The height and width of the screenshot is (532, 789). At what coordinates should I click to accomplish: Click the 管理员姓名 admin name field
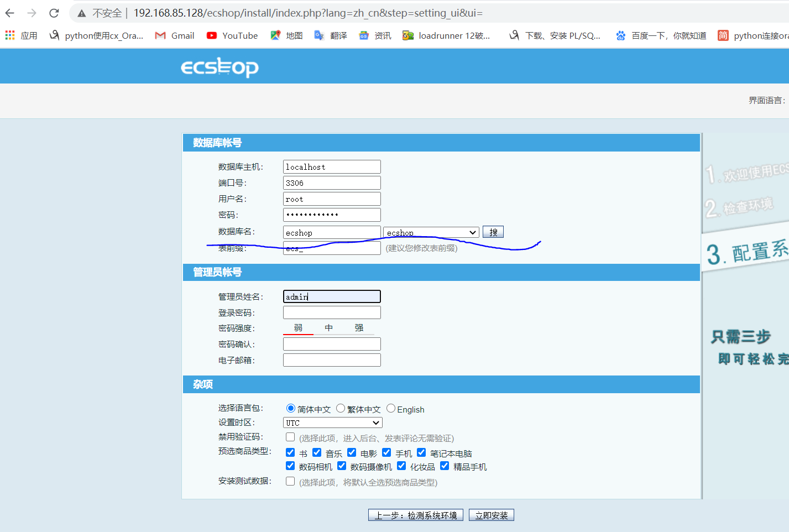pos(331,296)
